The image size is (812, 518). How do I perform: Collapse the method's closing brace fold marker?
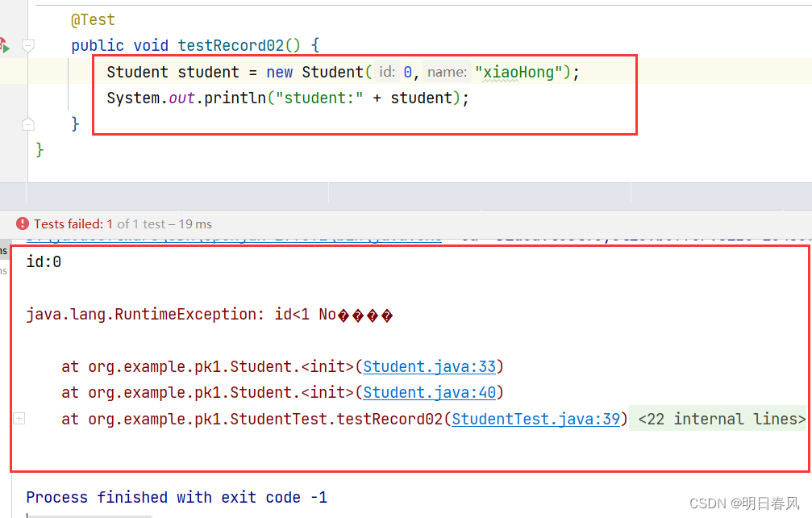(28, 124)
